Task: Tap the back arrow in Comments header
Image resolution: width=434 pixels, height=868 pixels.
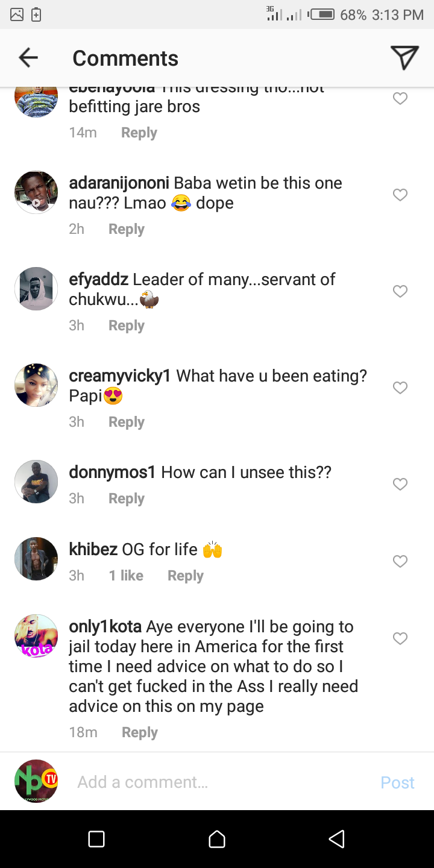Action: pos(28,58)
